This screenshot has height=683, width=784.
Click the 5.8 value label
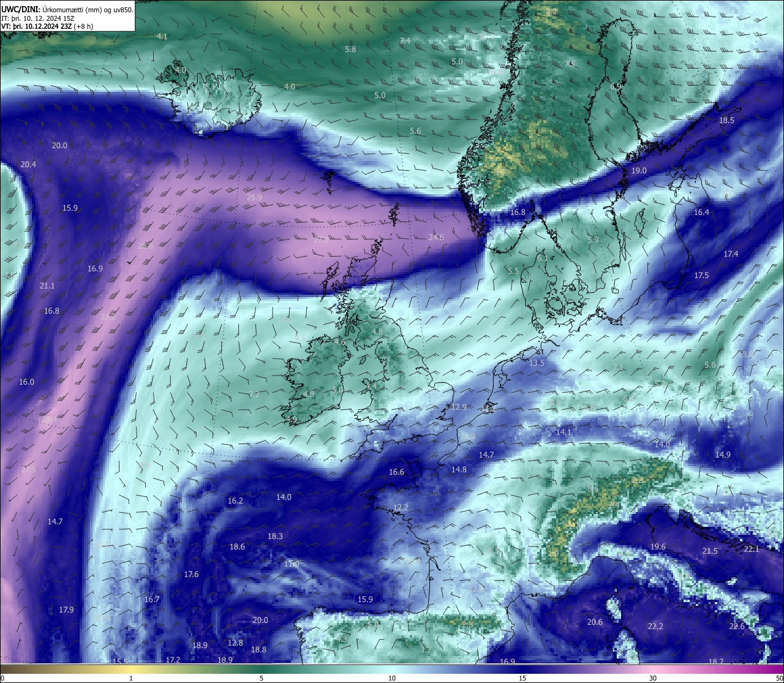pyautogui.click(x=350, y=49)
